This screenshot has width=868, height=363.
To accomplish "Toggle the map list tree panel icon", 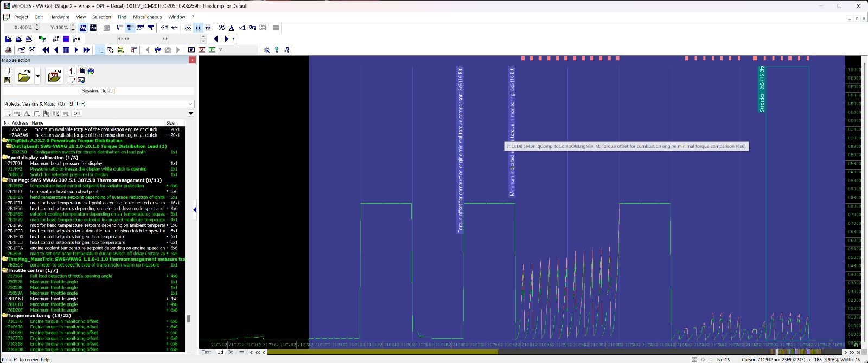I will point(100,50).
